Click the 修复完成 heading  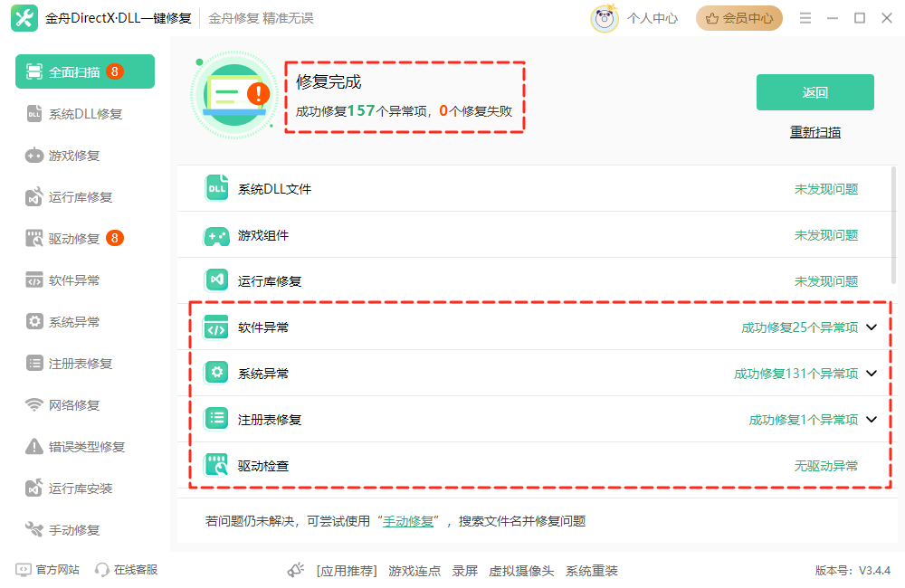[x=329, y=82]
